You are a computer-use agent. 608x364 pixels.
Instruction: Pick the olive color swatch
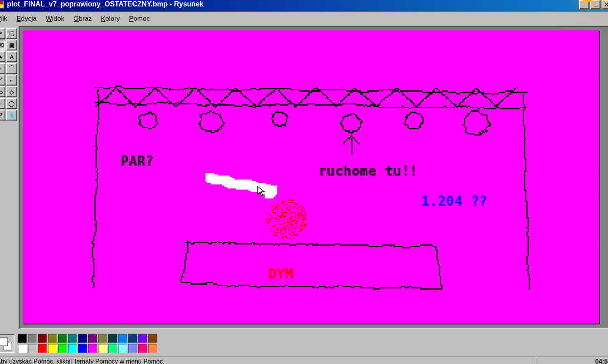(53, 338)
